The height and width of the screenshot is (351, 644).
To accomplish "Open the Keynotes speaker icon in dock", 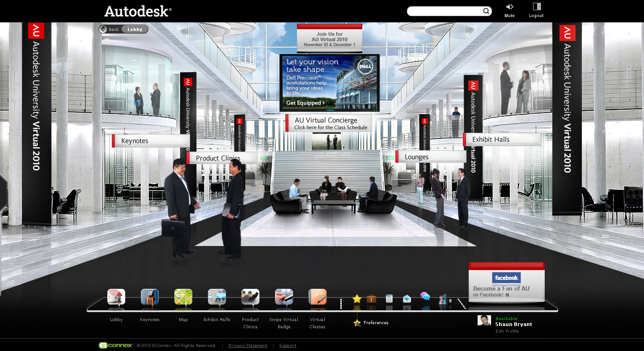I will tap(150, 297).
